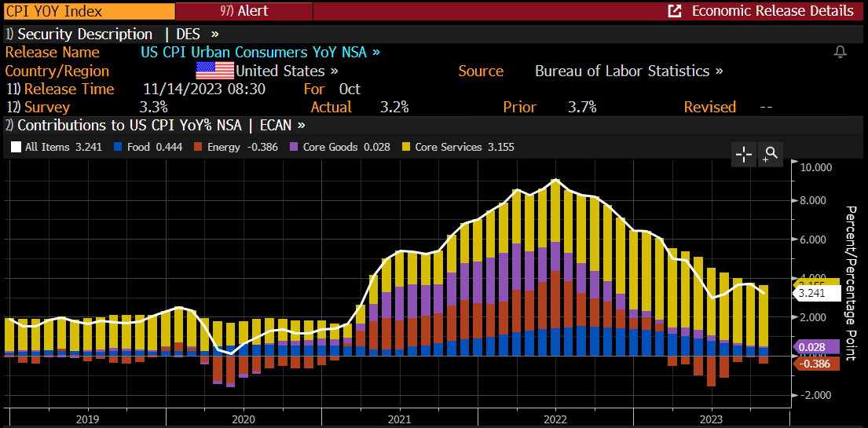Open Security Description DES section
This screenshot has width=868, height=428.
tap(112, 34)
